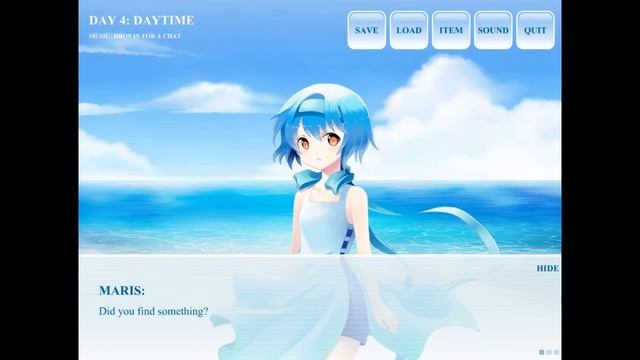Open the LOAD game menu
Screen dimensions: 640x360
409,30
